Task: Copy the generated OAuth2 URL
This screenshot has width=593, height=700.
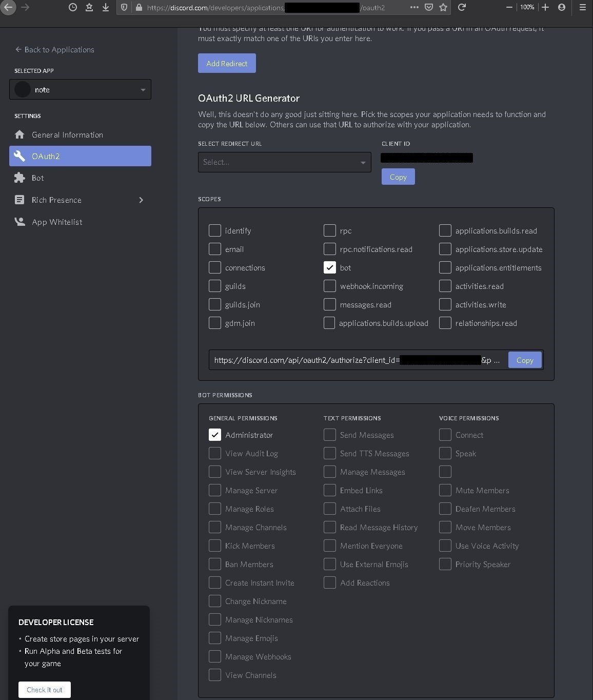Action: pyautogui.click(x=525, y=360)
